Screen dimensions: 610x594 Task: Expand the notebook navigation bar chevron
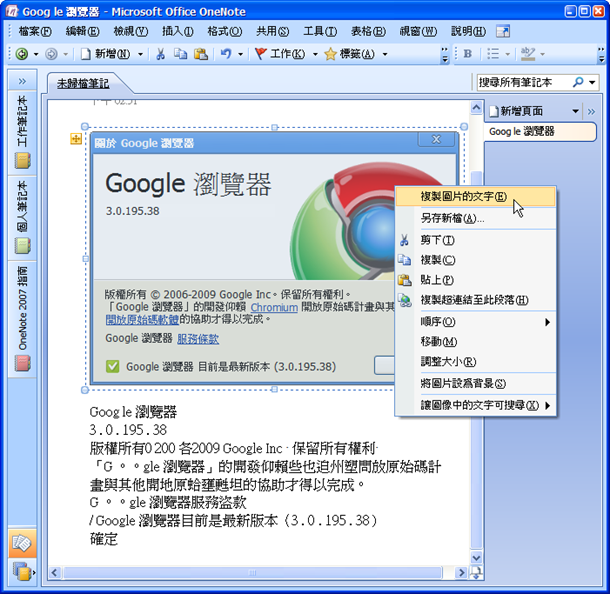click(22, 81)
